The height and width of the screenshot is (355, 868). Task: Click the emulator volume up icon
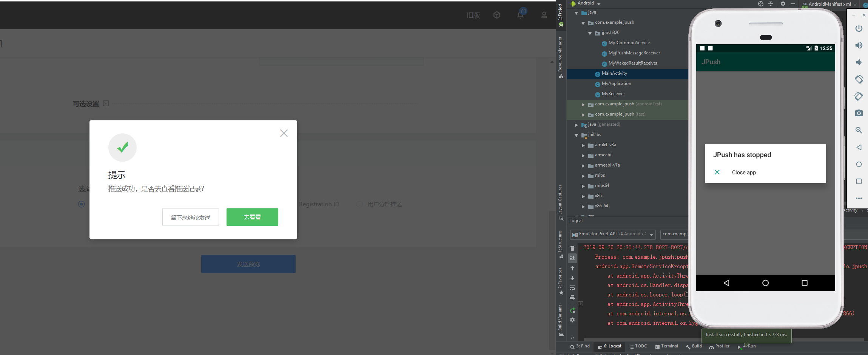point(859,45)
